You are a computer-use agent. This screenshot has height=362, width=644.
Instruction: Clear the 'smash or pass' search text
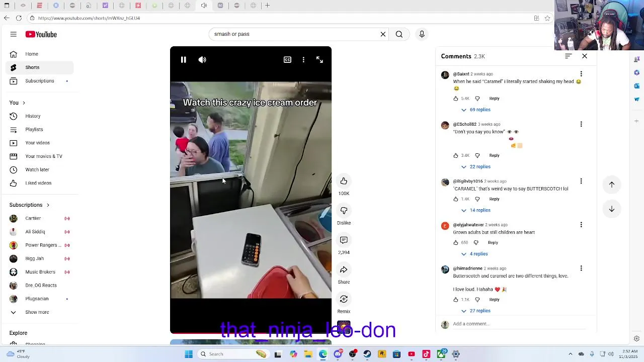383,34
